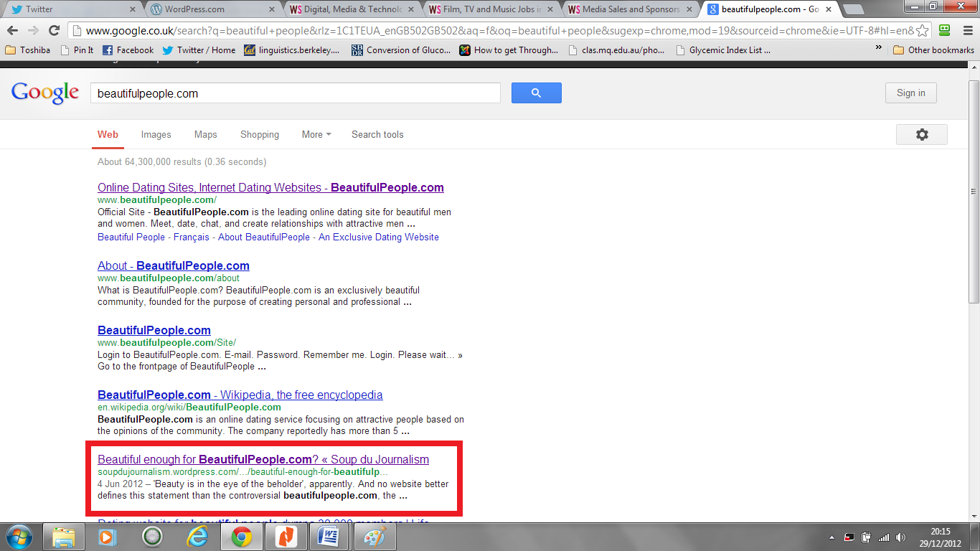Close the Twitter tab
The width and height of the screenshot is (980, 551).
(x=133, y=9)
